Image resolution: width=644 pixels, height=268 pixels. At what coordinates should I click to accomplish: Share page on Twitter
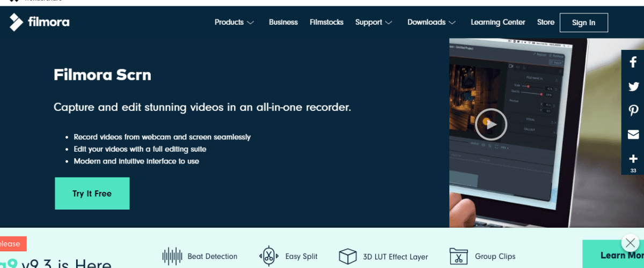[x=633, y=86]
